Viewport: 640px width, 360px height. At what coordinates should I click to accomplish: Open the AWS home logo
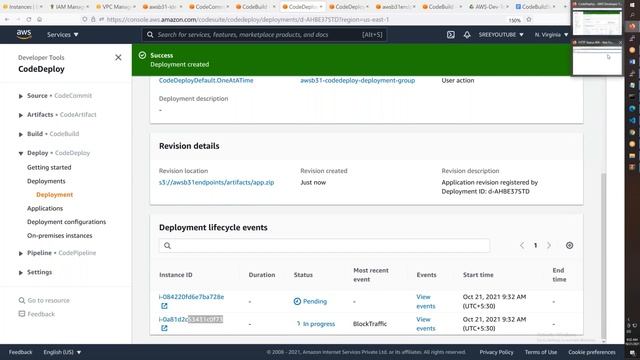[x=24, y=34]
